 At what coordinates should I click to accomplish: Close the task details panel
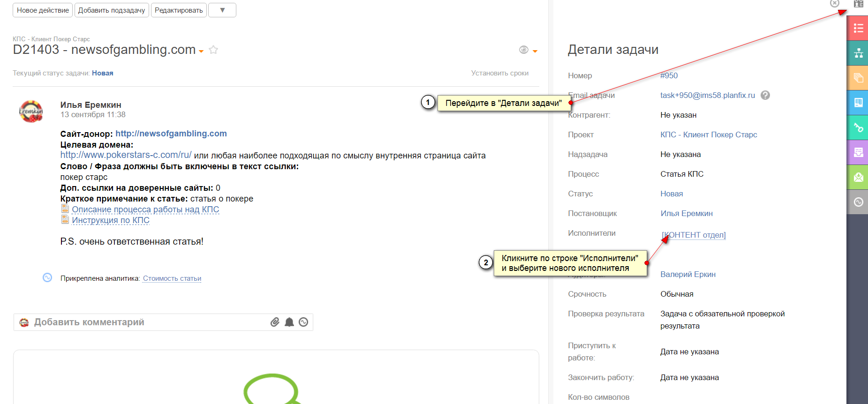tap(834, 3)
